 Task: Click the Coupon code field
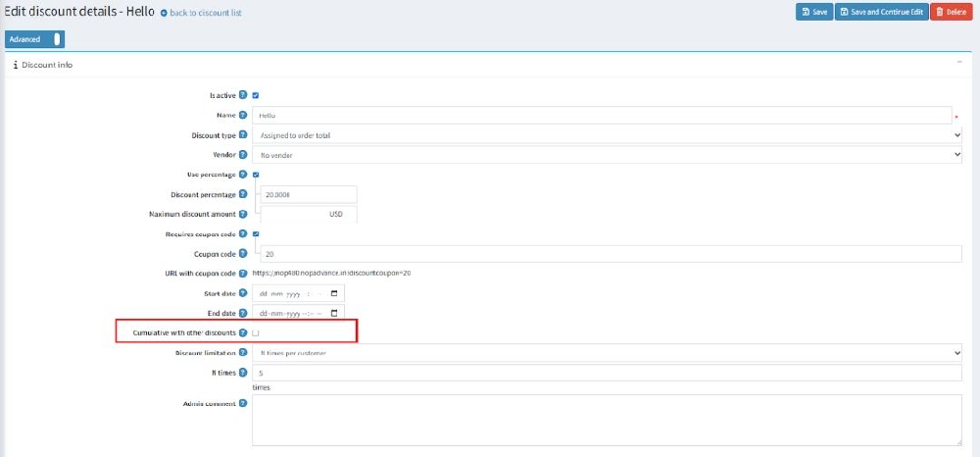612,254
